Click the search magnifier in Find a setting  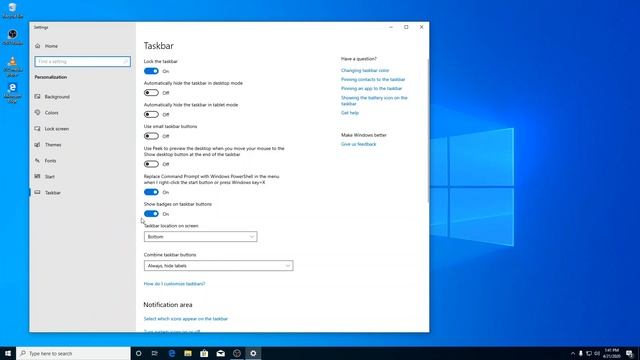(126, 62)
